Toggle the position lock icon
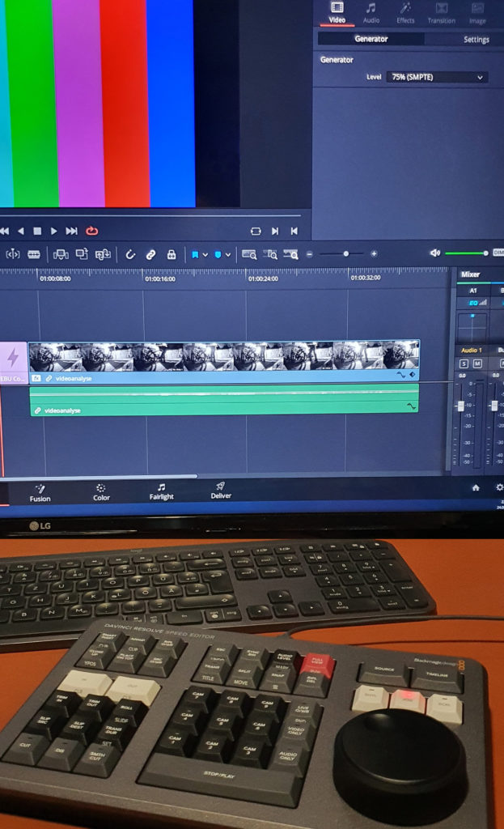504x829 pixels. 172,255
